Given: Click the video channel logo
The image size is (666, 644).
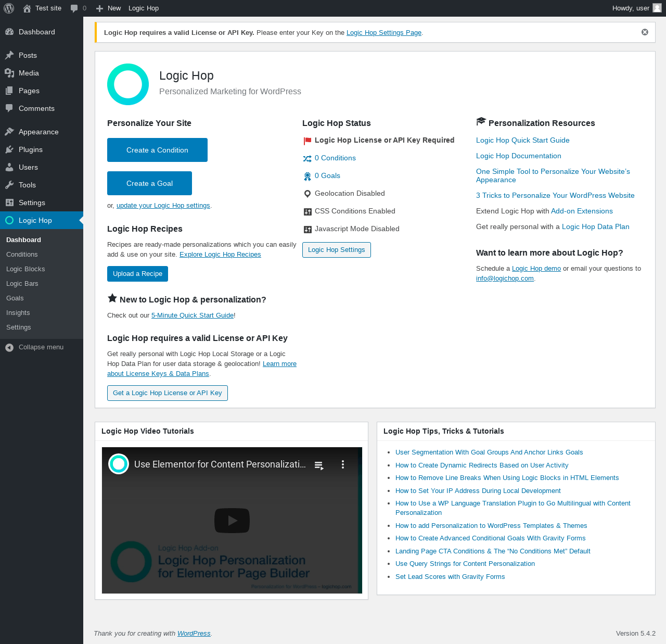Looking at the screenshot, I should (x=119, y=464).
